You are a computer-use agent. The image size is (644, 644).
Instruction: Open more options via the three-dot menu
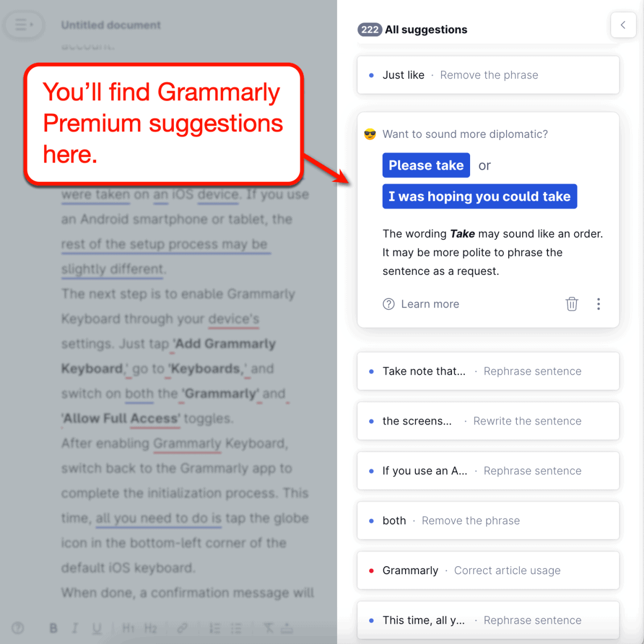tap(598, 304)
